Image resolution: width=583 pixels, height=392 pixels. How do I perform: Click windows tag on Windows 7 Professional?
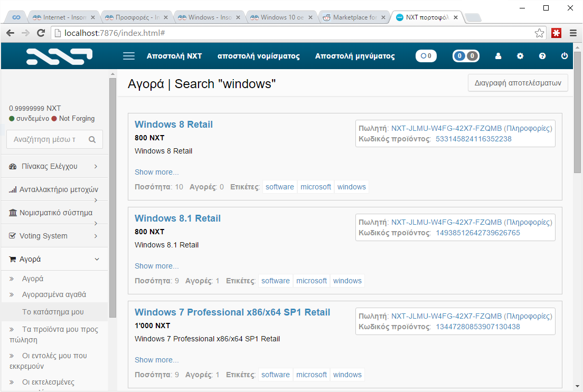[x=347, y=375]
